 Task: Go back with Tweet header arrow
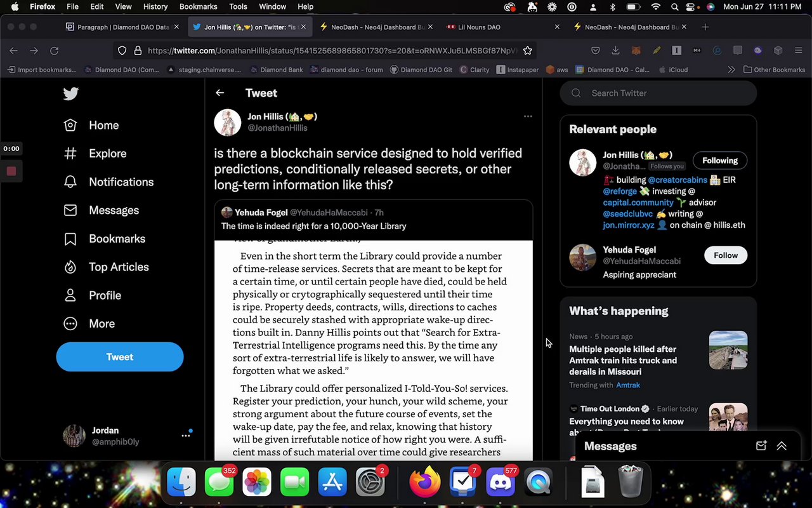(x=219, y=93)
